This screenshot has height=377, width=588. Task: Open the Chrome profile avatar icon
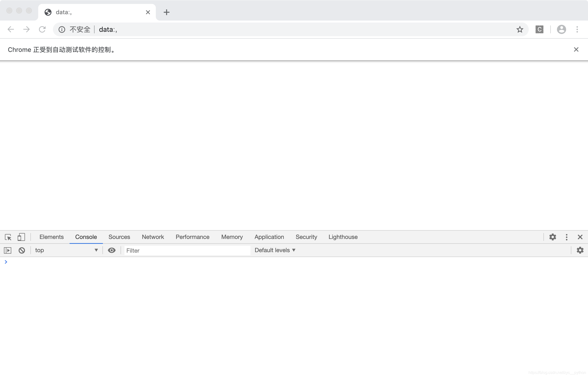click(x=561, y=30)
